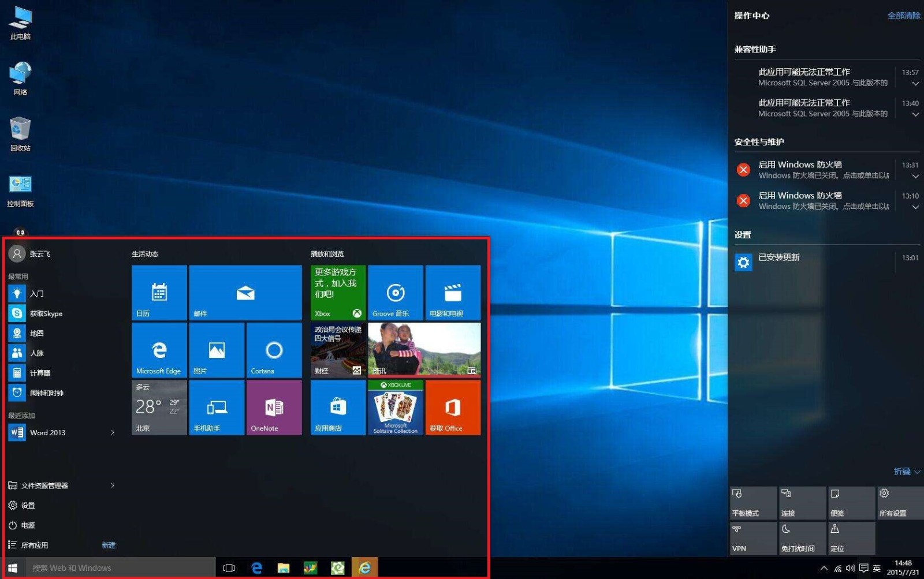Click the 张云飞 user account

pyautogui.click(x=30, y=253)
